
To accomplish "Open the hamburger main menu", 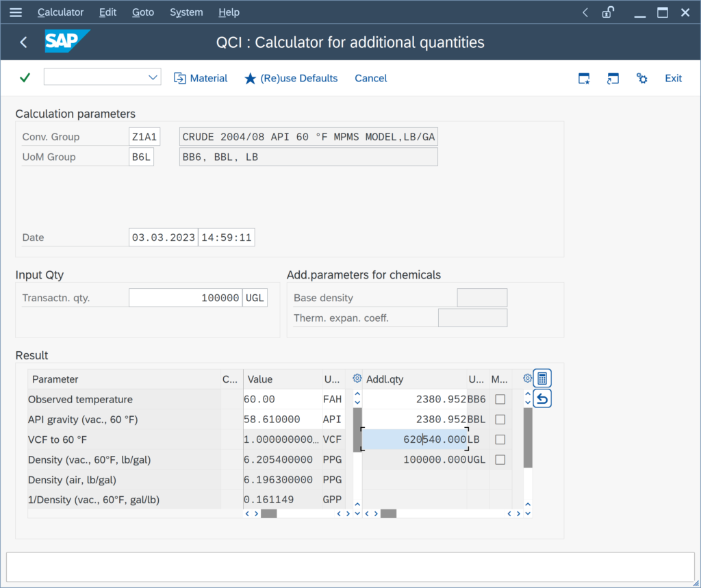I will (16, 12).
